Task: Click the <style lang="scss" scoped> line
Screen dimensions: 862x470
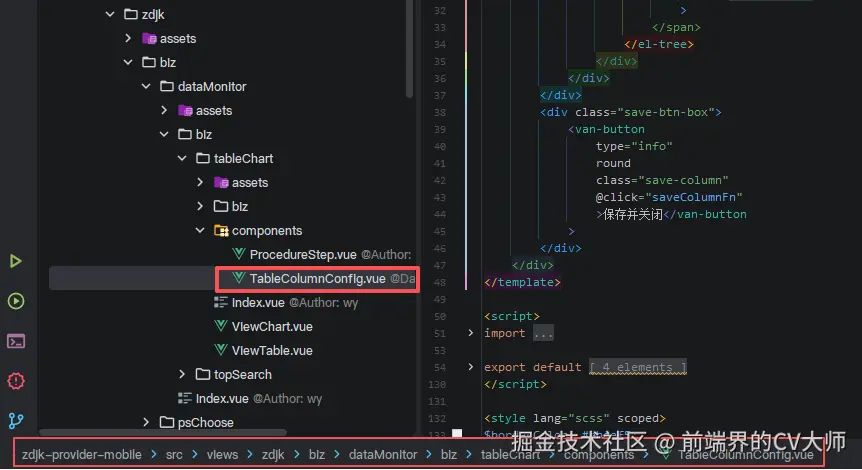Action: [574, 418]
